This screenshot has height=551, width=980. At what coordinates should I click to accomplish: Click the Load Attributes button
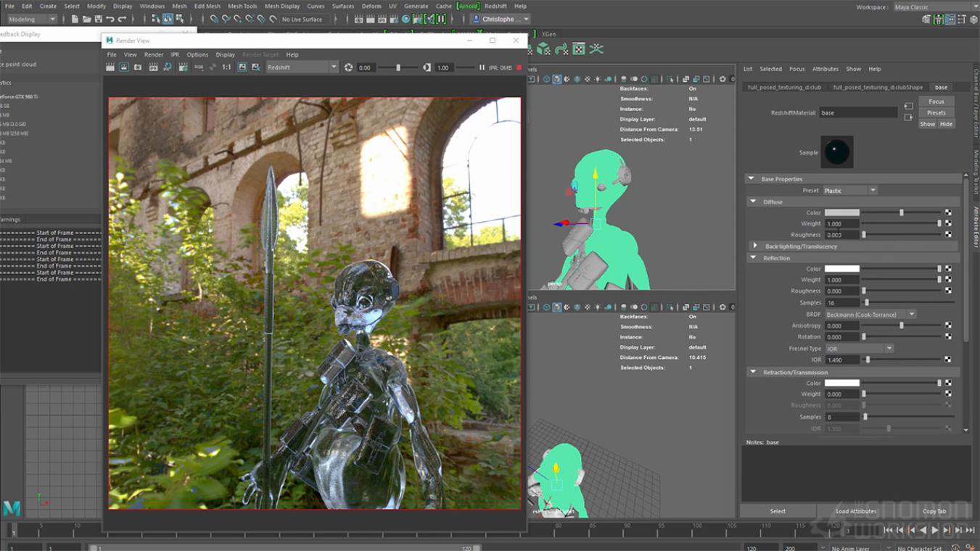(x=857, y=511)
